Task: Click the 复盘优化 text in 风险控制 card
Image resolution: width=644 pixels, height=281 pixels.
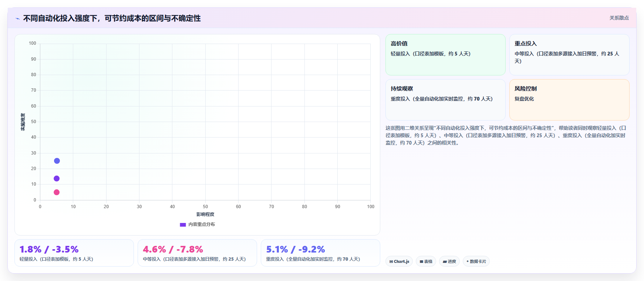Action: coord(524,99)
